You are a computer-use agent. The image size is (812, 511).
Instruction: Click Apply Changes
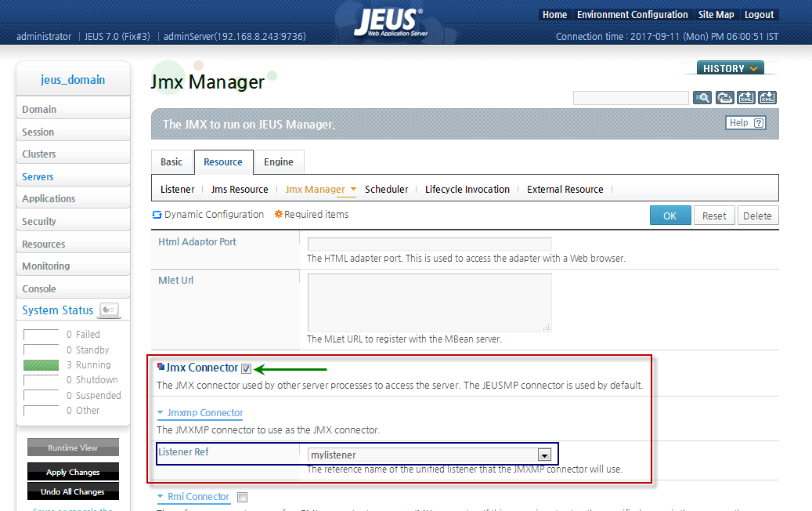[x=73, y=472]
